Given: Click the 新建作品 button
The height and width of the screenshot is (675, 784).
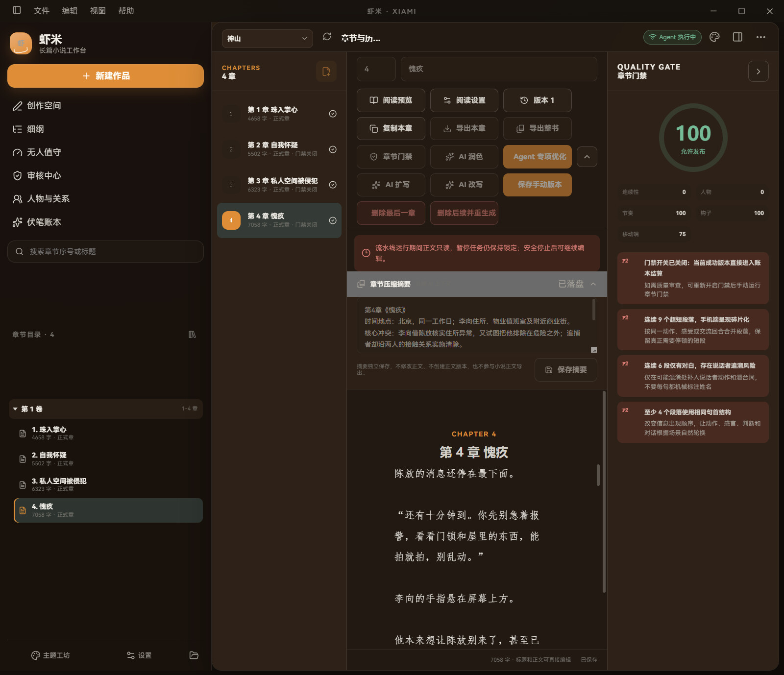Looking at the screenshot, I should pos(105,76).
